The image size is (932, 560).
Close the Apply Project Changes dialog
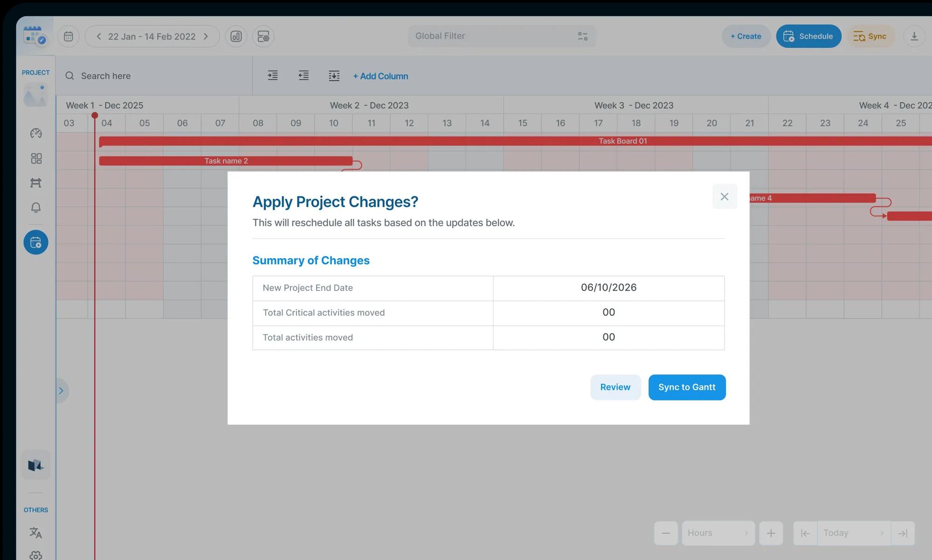(725, 196)
